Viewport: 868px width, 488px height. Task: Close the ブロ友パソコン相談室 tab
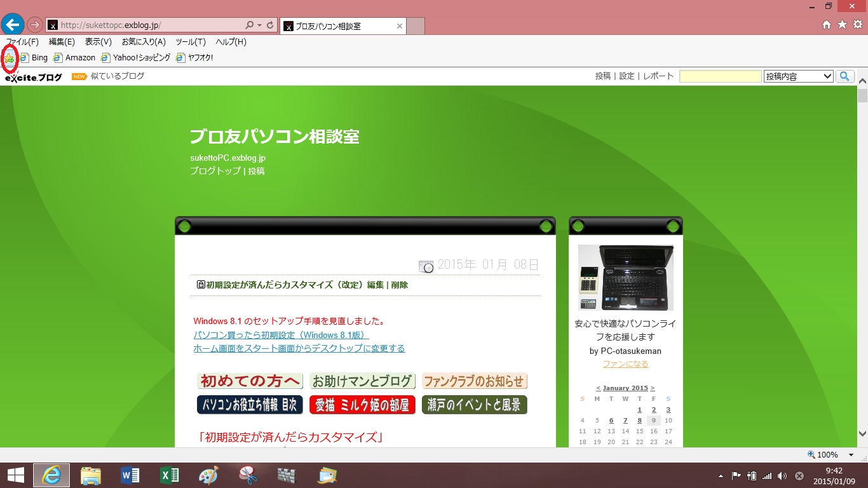(x=400, y=26)
